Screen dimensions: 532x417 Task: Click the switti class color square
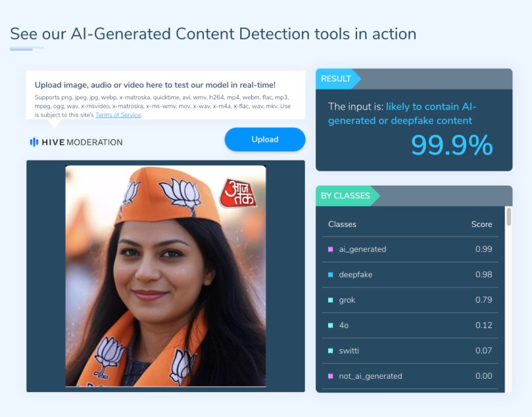[x=331, y=351]
